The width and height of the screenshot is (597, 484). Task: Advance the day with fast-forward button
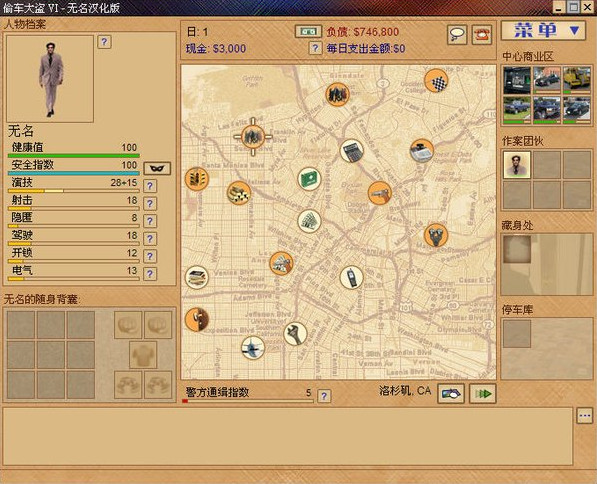pos(483,394)
